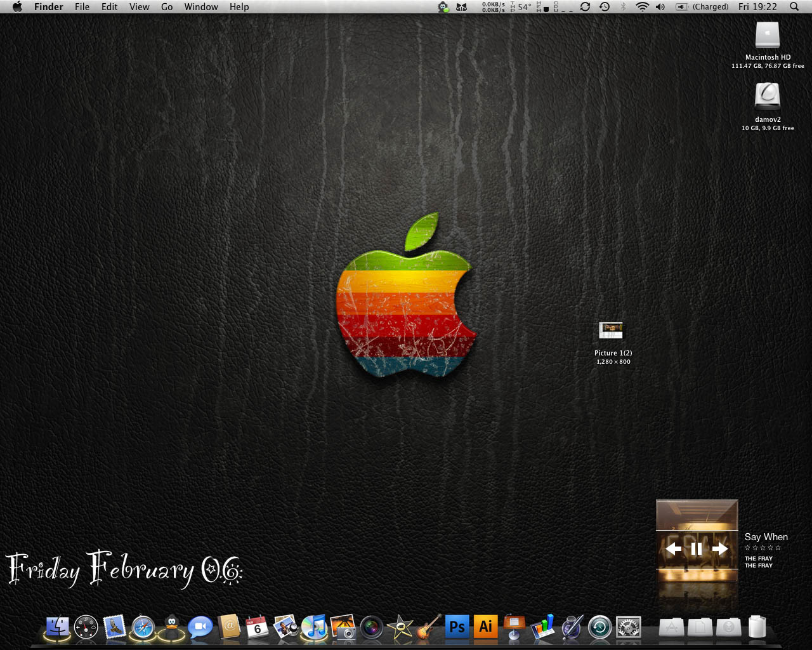This screenshot has width=812, height=650.
Task: Click the sync arrows menu bar icon
Action: [x=585, y=7]
